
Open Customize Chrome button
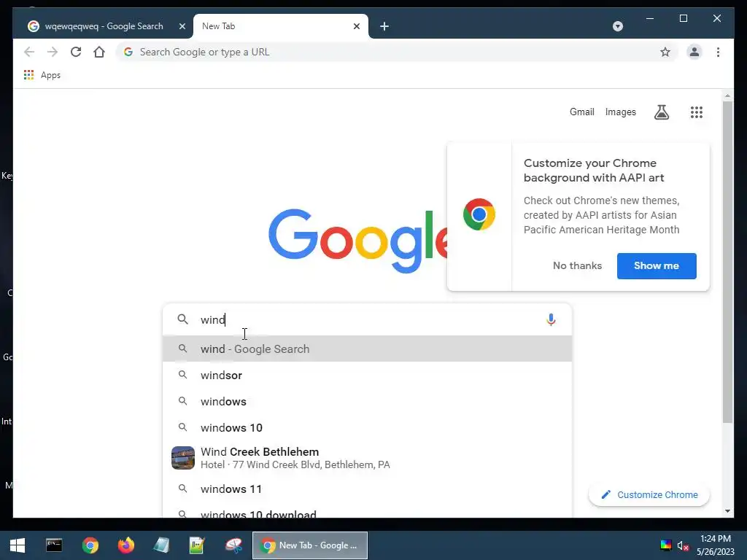point(649,495)
